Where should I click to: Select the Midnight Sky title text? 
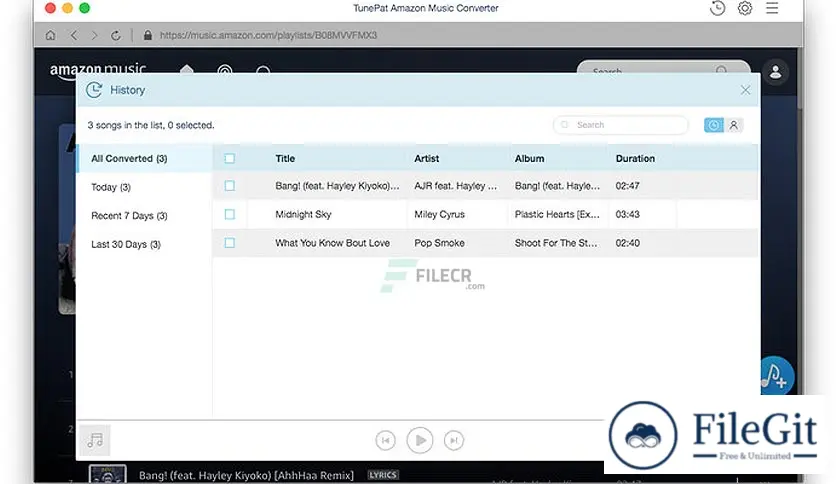(303, 214)
